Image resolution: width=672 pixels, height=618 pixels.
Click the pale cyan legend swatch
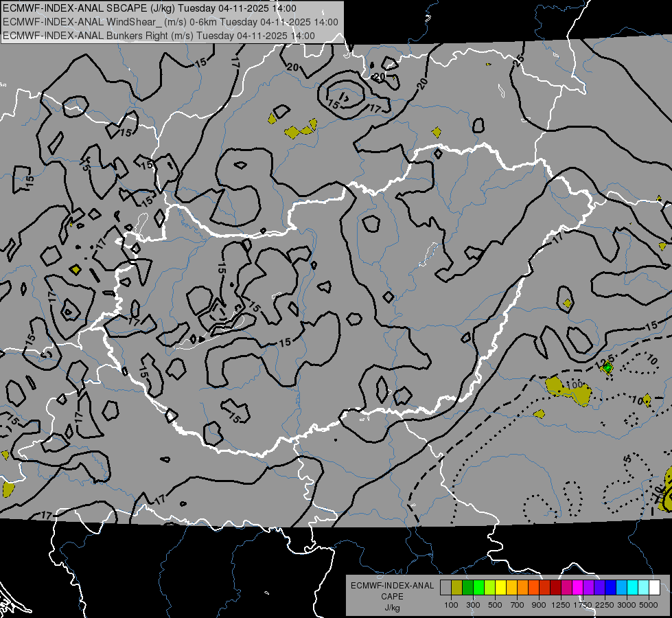tap(643, 587)
